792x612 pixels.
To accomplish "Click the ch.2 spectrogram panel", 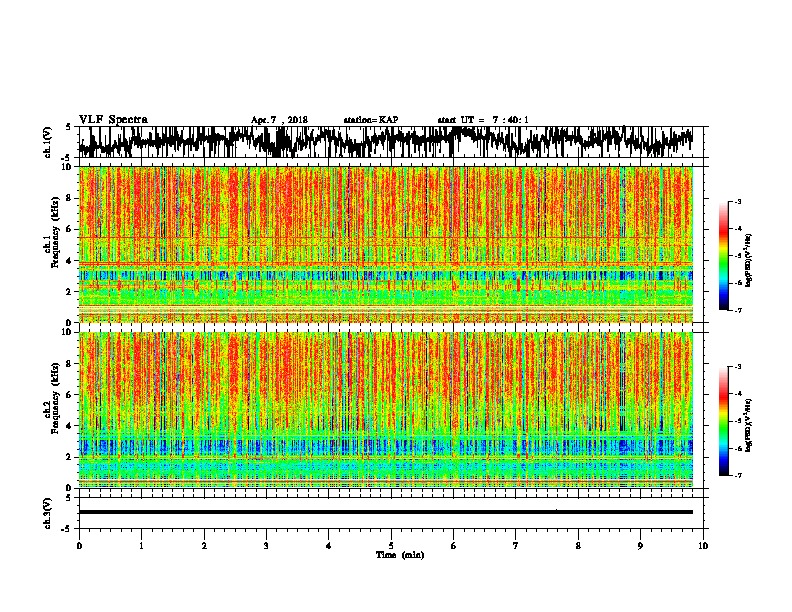I will [x=386, y=410].
